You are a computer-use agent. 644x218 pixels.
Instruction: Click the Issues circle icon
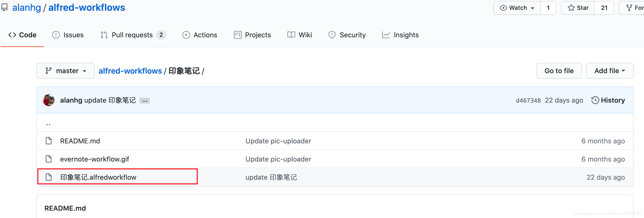(56, 35)
